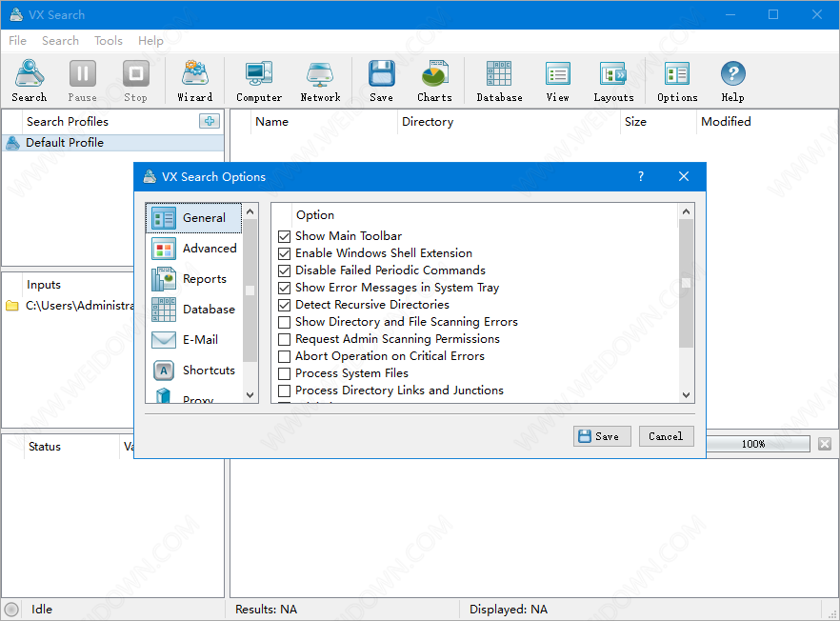Select the C:\Users\Administra input folder
Viewport: 840px width, 621px height.
pyautogui.click(x=70, y=306)
